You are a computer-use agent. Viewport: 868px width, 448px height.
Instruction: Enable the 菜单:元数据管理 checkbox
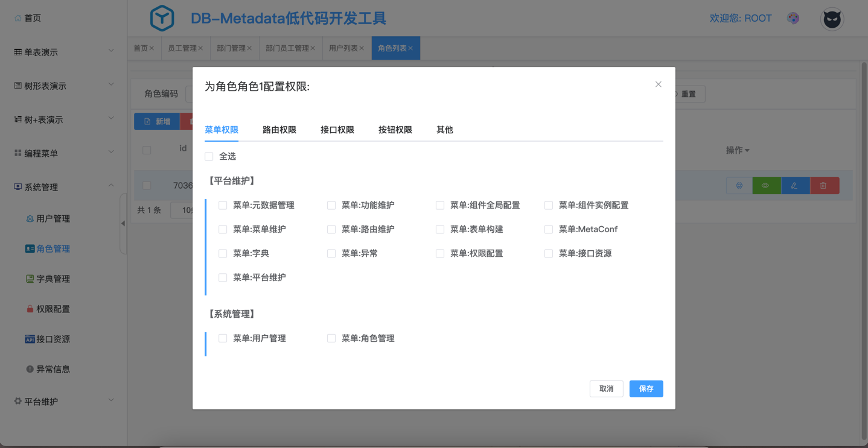(223, 206)
